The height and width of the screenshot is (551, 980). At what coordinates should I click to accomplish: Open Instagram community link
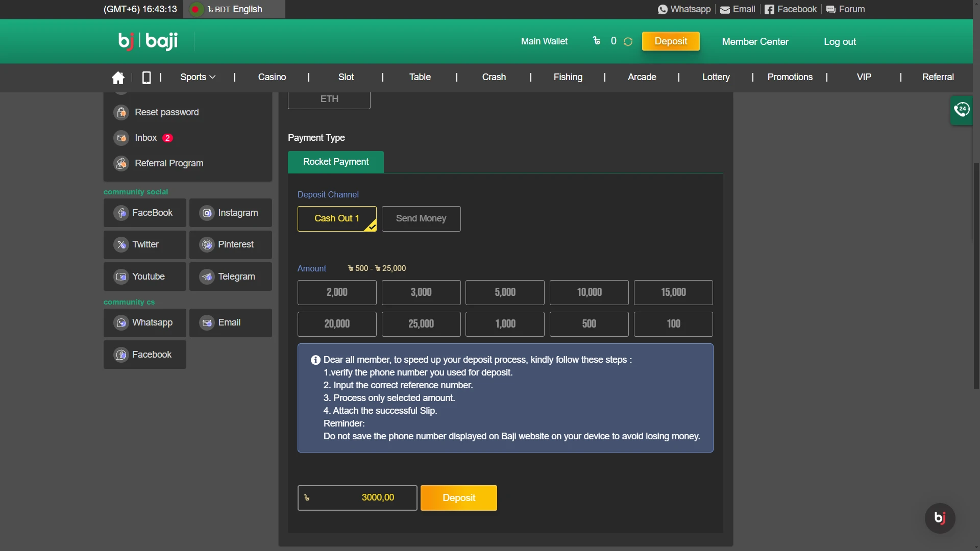231,213
